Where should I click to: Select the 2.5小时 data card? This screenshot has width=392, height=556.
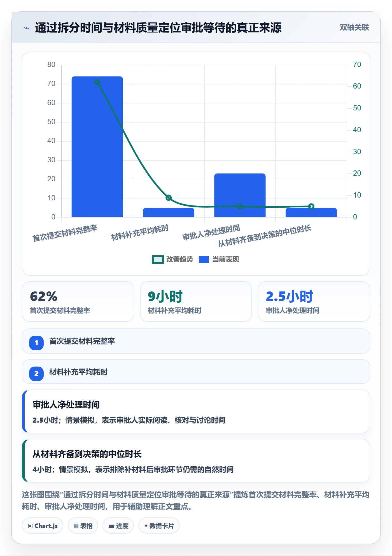pos(314,302)
